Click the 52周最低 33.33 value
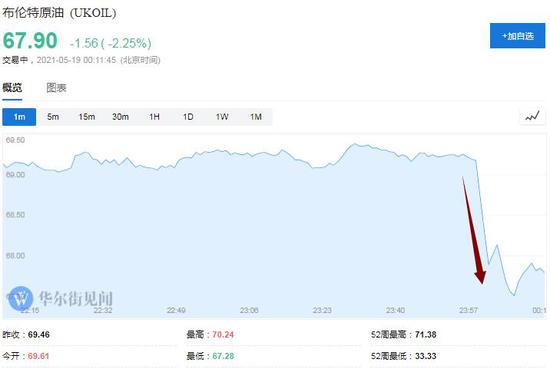The width and height of the screenshot is (550, 369). click(x=425, y=356)
